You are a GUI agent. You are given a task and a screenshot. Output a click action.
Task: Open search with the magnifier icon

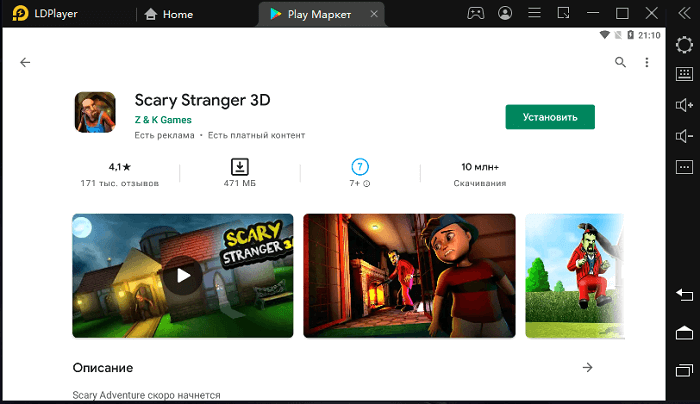[x=620, y=62]
